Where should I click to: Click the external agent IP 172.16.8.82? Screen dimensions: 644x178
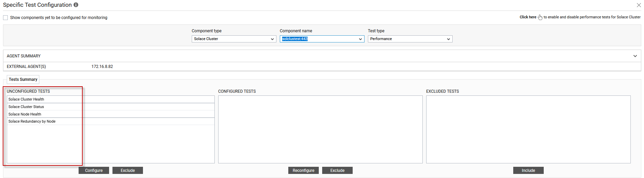pyautogui.click(x=102, y=67)
